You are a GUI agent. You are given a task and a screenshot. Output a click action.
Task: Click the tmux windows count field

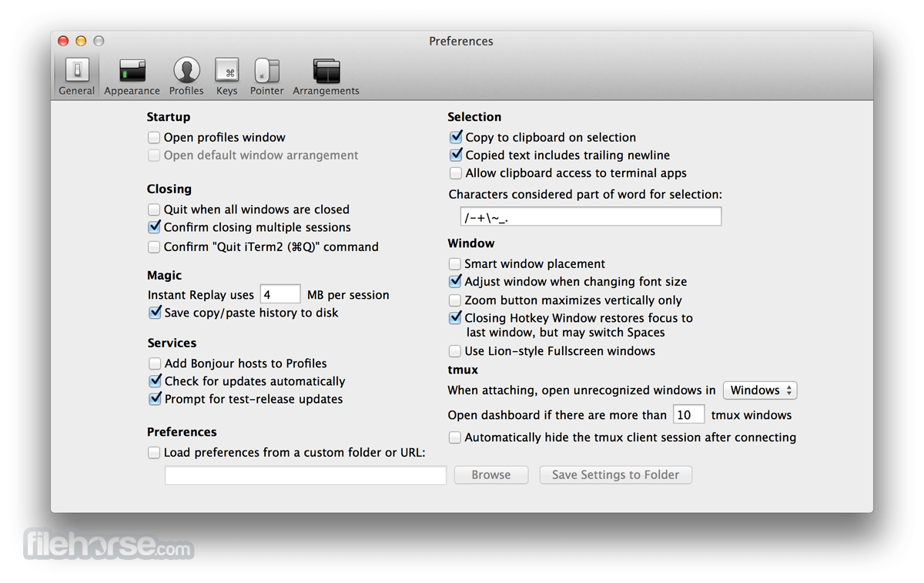688,414
